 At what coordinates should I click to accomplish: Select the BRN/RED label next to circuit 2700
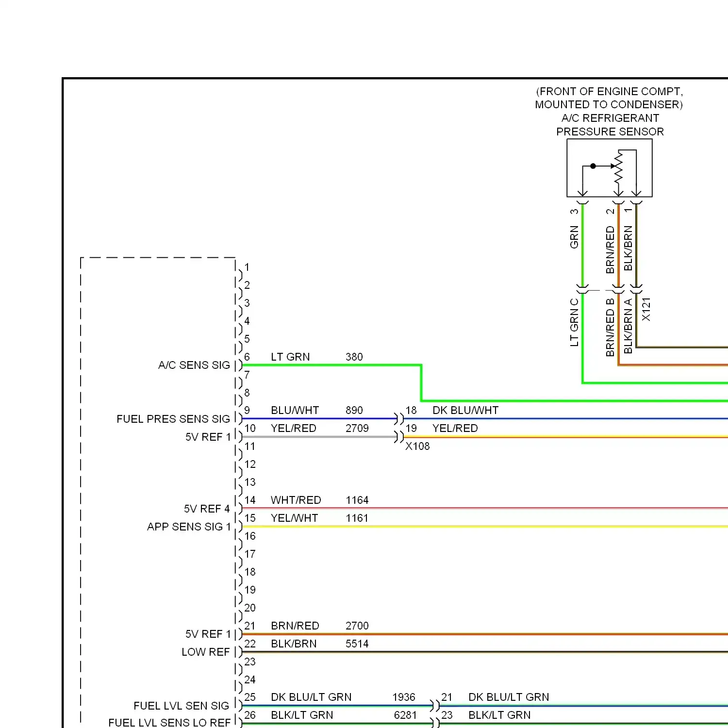pyautogui.click(x=295, y=626)
